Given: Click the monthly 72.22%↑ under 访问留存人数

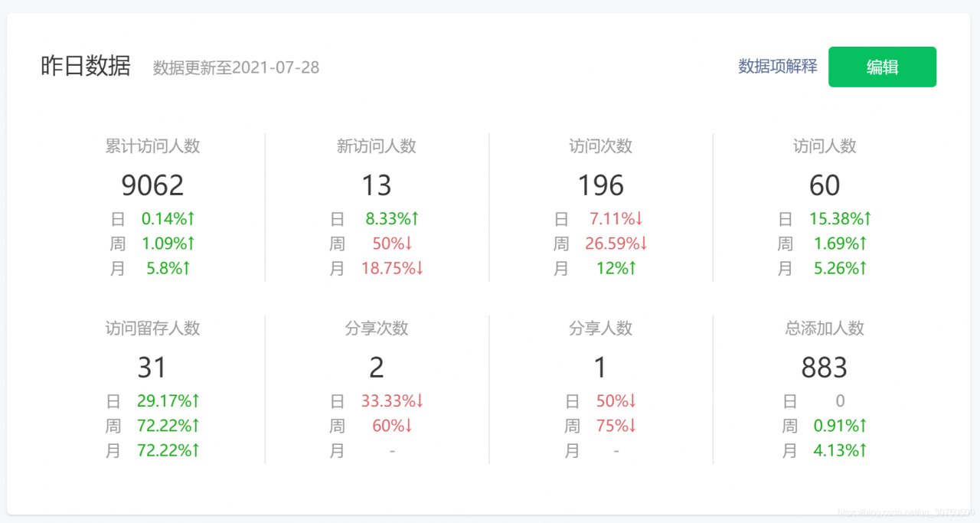Looking at the screenshot, I should click(168, 451).
